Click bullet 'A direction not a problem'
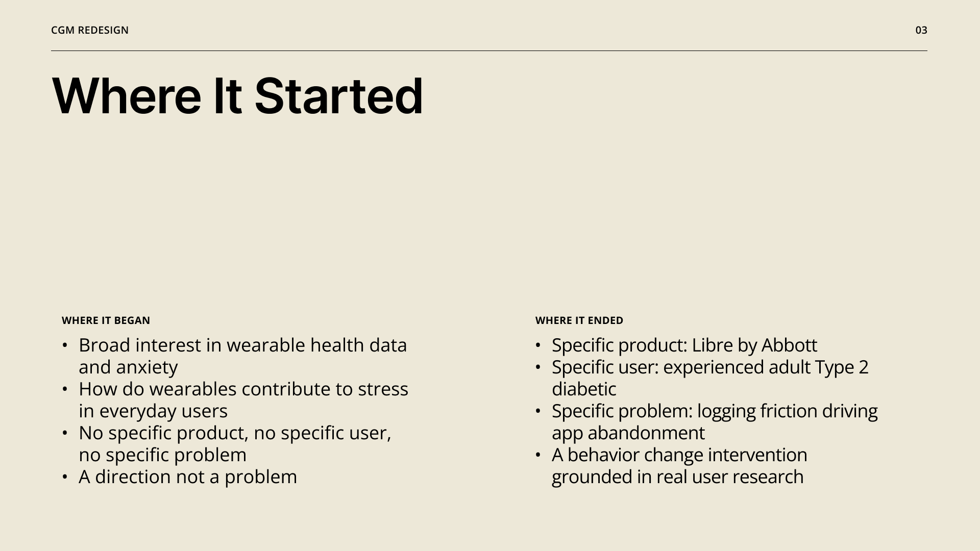Screen dimensions: 980x551 pos(188,477)
